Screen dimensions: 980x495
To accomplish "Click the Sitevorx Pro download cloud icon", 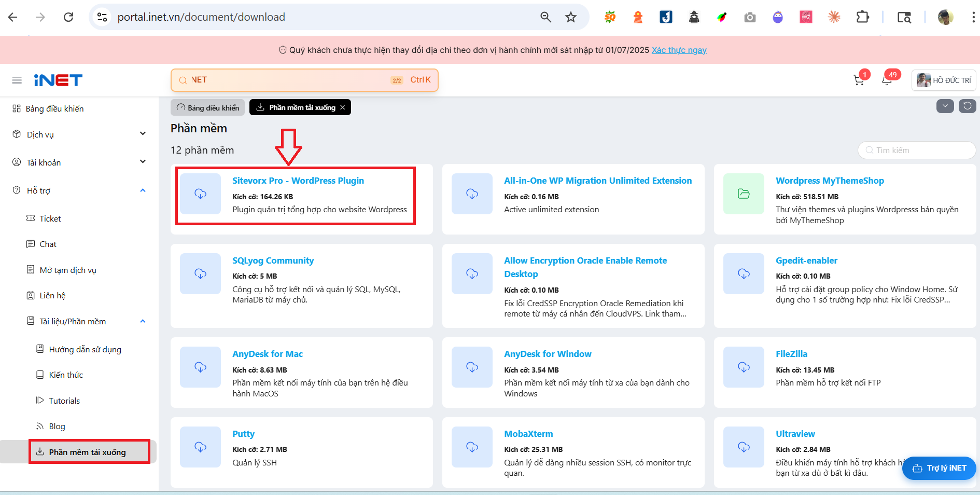I will tap(201, 194).
